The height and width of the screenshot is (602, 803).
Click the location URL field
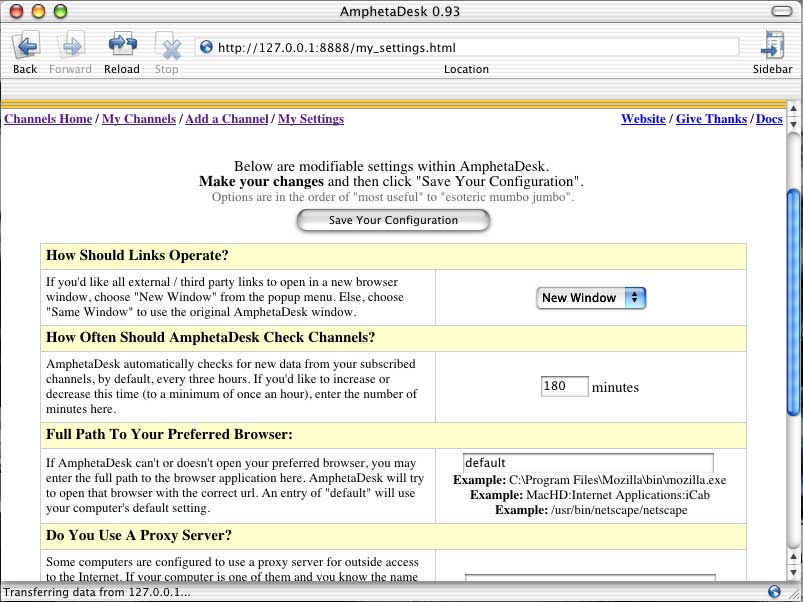[467, 47]
